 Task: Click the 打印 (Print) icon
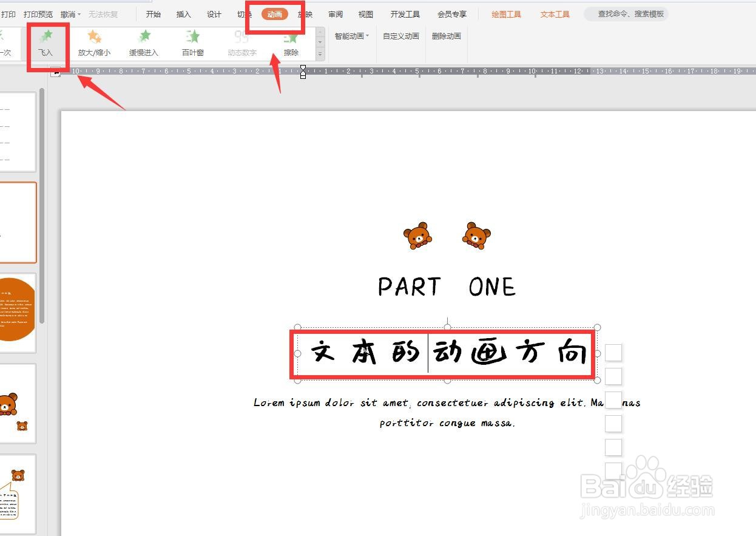pos(8,13)
